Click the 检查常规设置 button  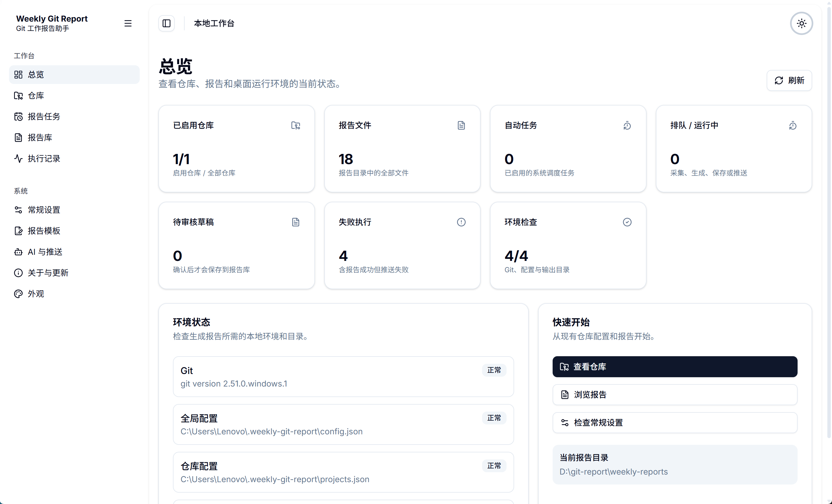tap(675, 423)
